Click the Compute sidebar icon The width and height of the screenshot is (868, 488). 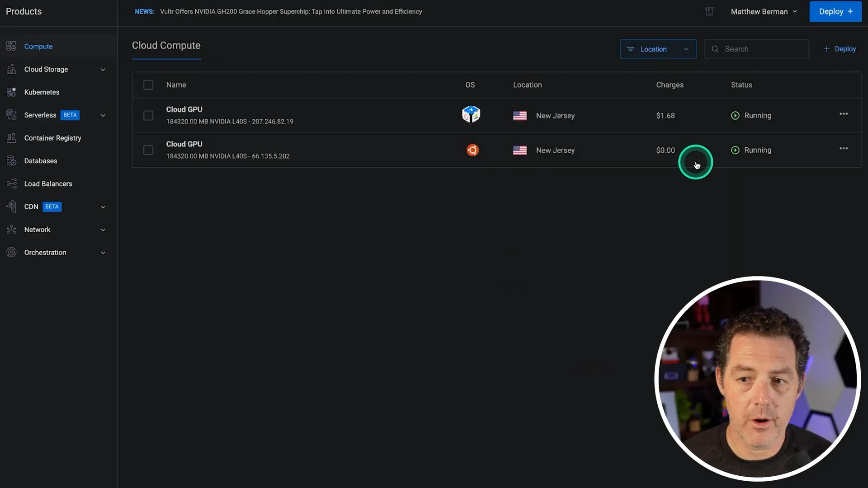11,46
